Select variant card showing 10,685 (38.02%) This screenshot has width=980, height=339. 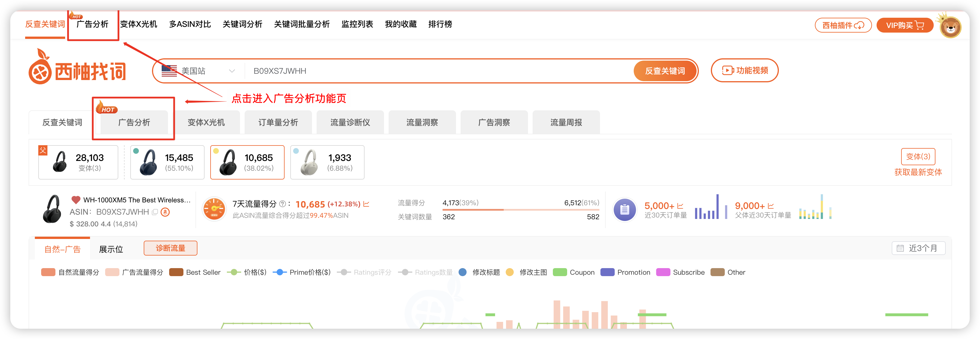[247, 162]
